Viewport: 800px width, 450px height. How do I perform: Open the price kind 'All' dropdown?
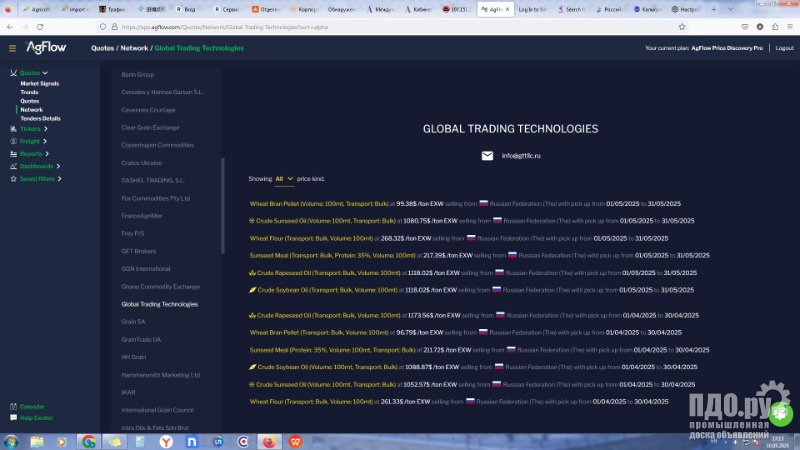[x=284, y=179]
